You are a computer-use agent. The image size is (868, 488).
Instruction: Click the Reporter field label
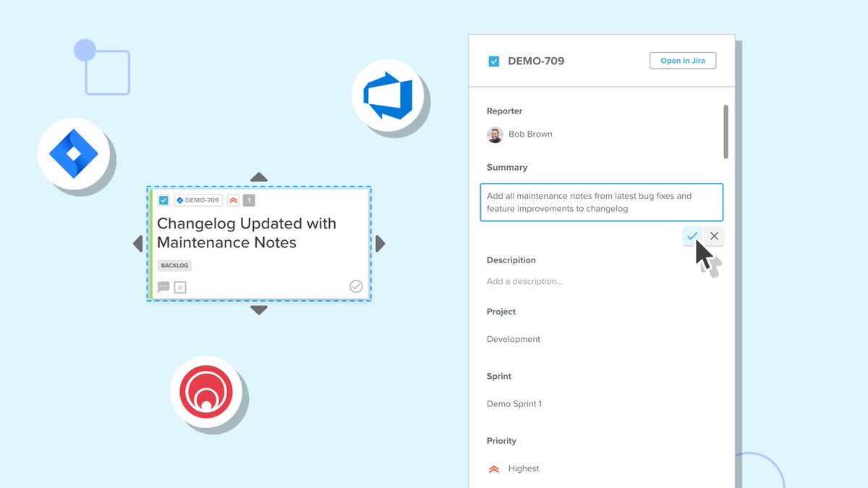504,111
